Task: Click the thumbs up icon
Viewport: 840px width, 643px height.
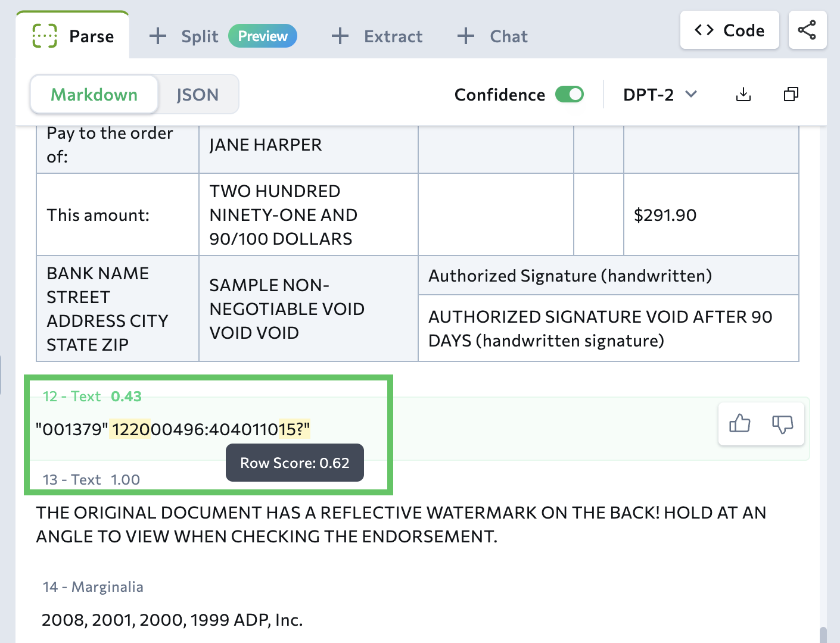Action: [x=740, y=423]
